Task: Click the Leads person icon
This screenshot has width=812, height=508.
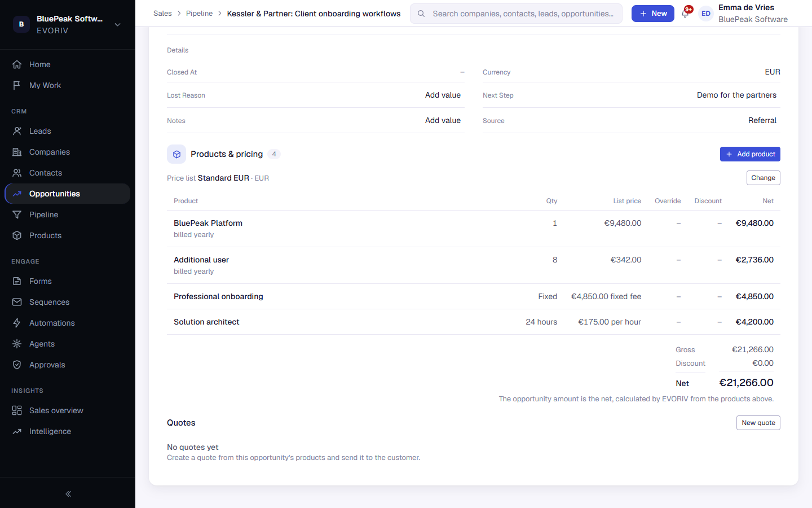Action: (17, 131)
